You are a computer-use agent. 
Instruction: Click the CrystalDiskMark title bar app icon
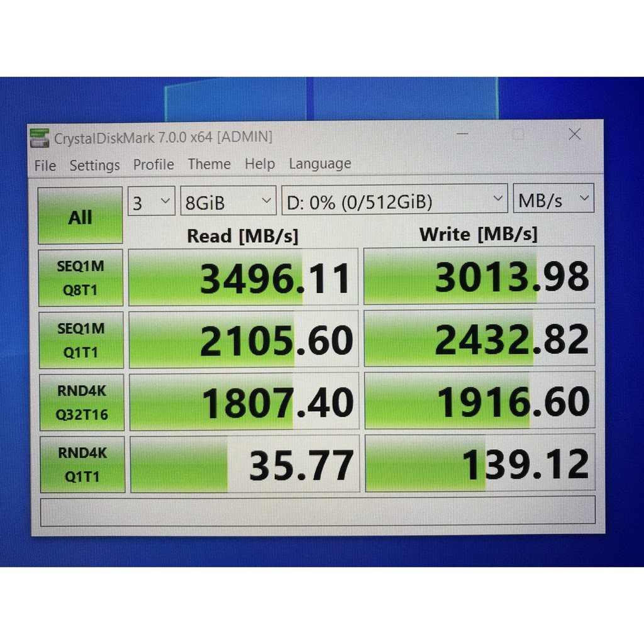(40, 137)
